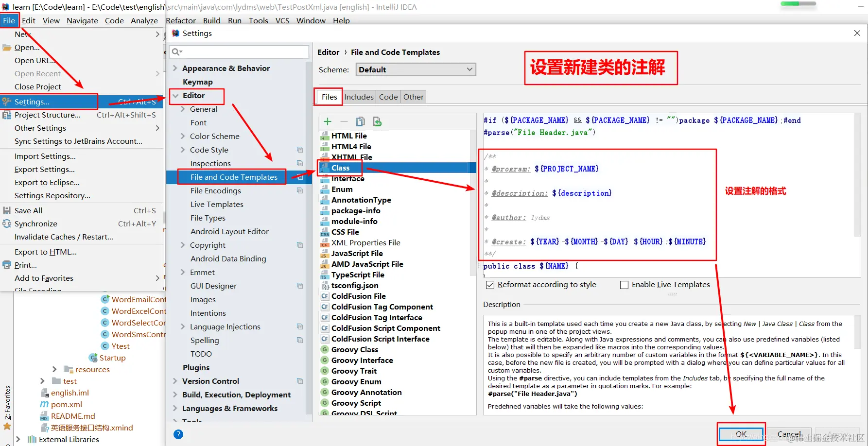This screenshot has width=868, height=446.
Task: Collapse the Editor section
Action: (175, 96)
